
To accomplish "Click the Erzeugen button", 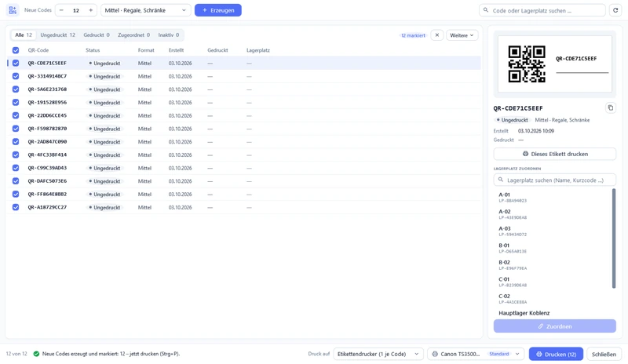I will click(218, 10).
